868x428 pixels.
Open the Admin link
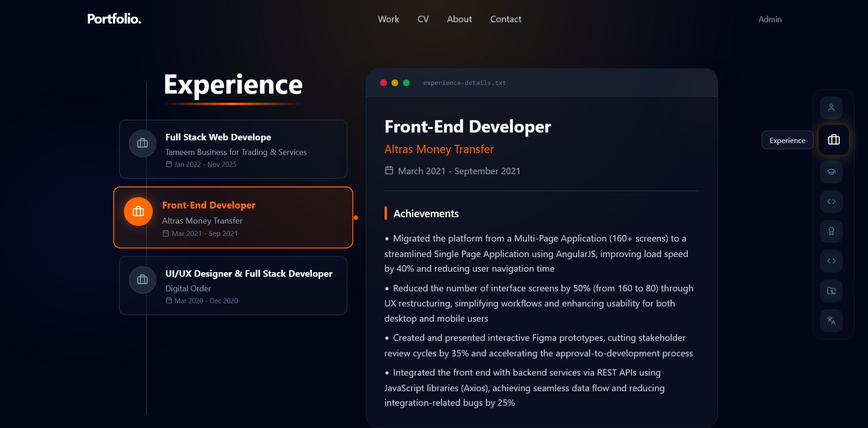770,19
